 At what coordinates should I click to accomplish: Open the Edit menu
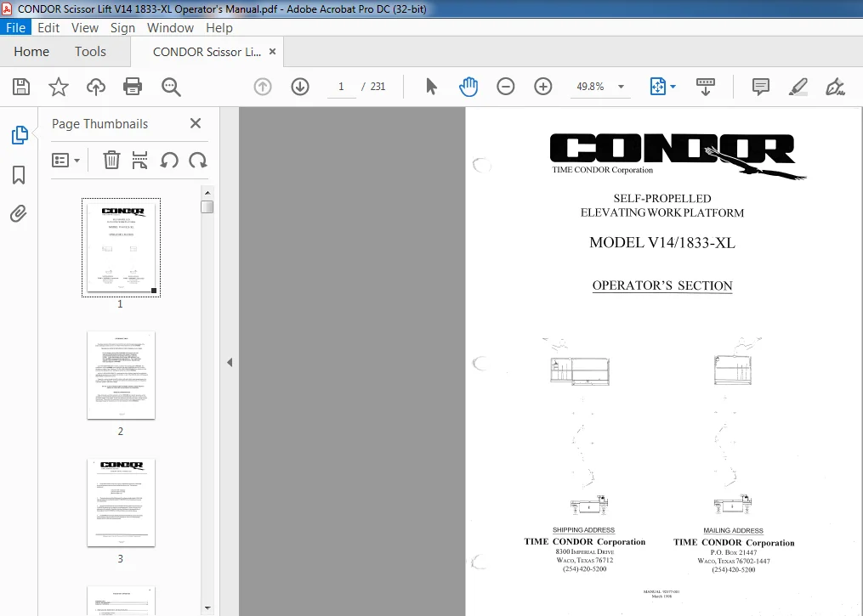(x=48, y=27)
